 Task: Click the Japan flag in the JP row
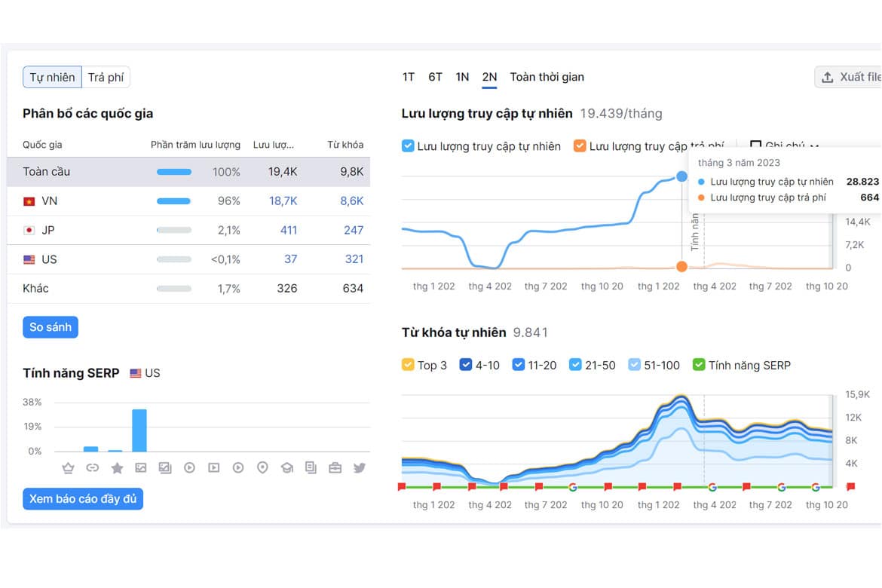pyautogui.click(x=29, y=230)
